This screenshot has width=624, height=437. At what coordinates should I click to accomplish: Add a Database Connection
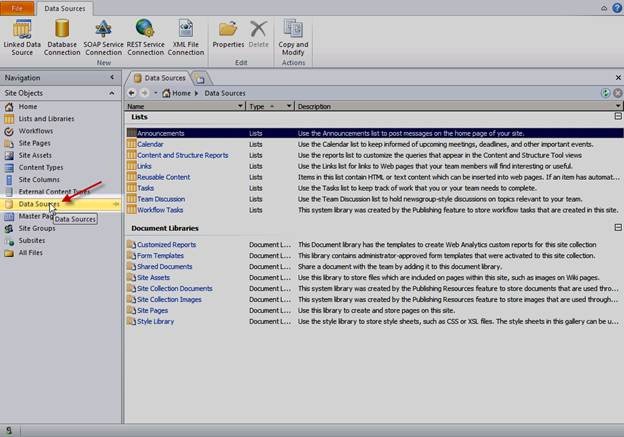[62, 37]
